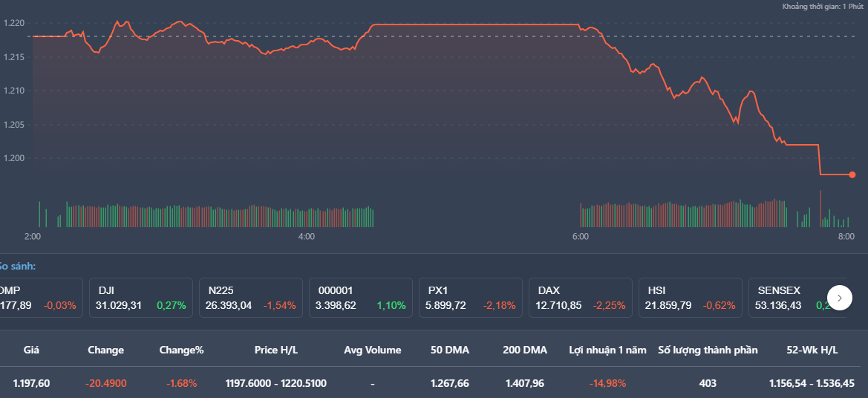Open the 000001 index card
This screenshot has width=868, height=398.
[360, 298]
